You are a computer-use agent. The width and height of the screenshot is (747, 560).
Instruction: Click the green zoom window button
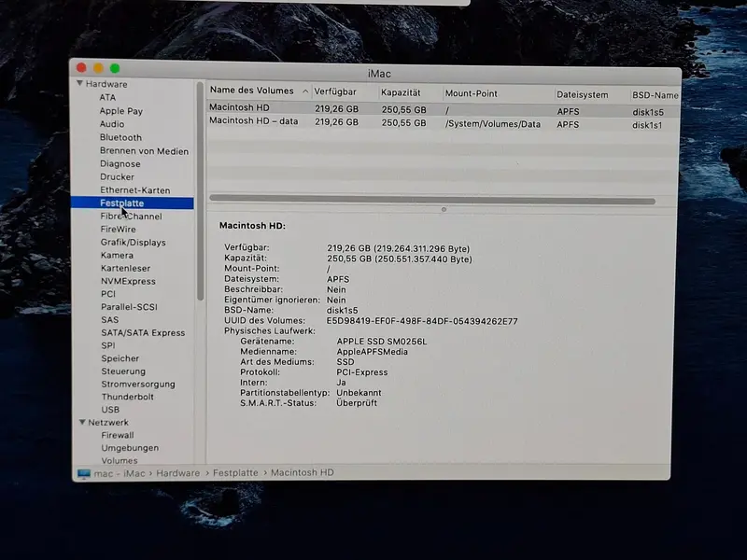(115, 68)
